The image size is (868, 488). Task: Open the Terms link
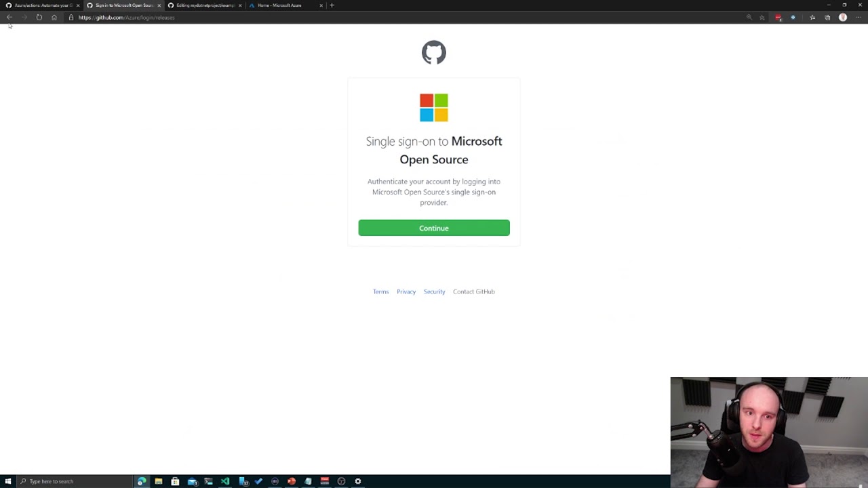pos(380,291)
